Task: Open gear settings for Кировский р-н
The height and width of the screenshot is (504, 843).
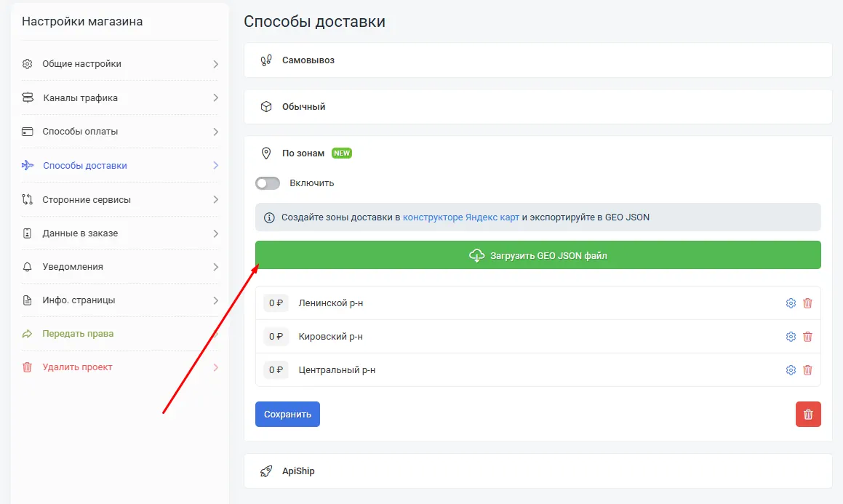Action: coord(791,337)
